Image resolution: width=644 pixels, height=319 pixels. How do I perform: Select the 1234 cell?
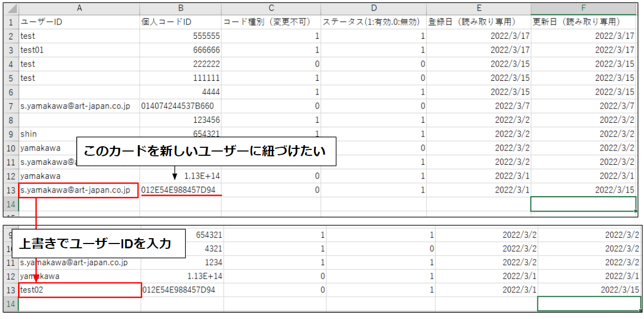[183, 262]
